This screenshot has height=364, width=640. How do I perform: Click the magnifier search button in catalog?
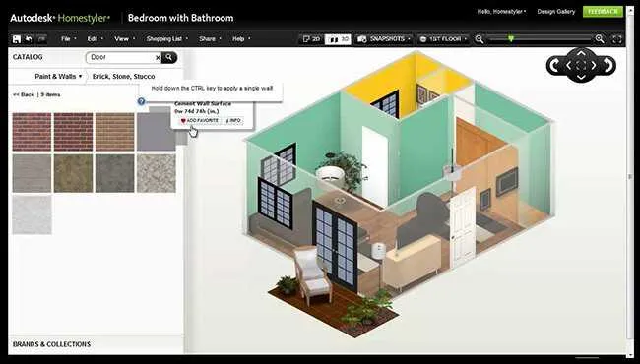169,57
